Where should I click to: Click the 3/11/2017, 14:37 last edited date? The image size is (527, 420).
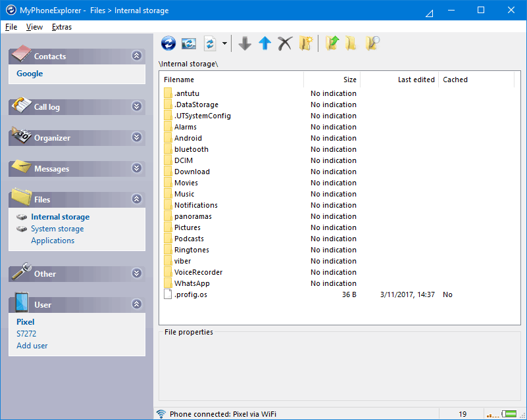click(x=407, y=294)
